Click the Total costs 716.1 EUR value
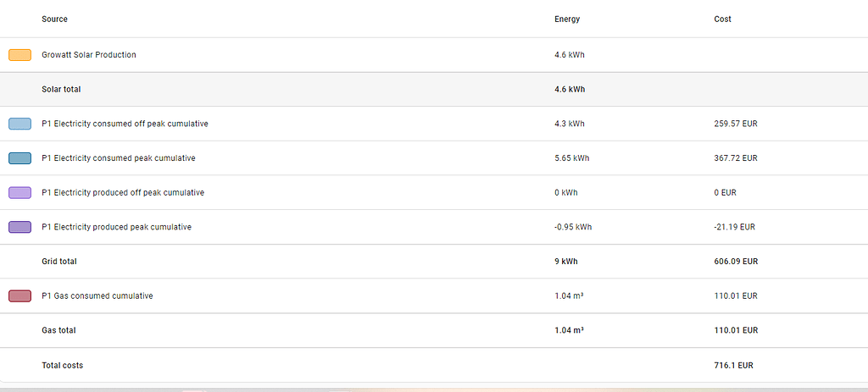The height and width of the screenshot is (392, 868). [733, 366]
